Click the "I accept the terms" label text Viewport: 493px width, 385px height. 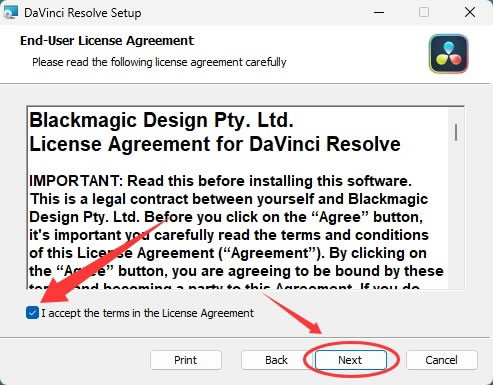[x=147, y=313]
